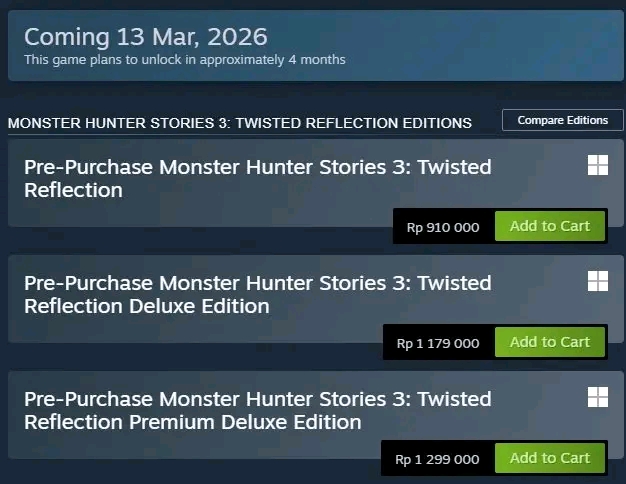
Task: Click the Rp 1 299 000 price label
Action: 438,459
